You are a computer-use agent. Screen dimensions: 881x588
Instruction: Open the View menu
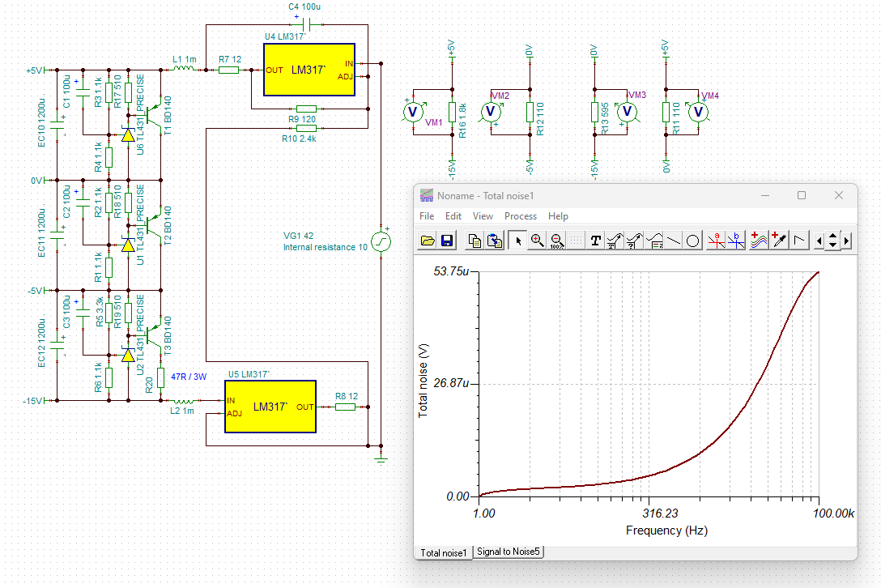coord(483,216)
